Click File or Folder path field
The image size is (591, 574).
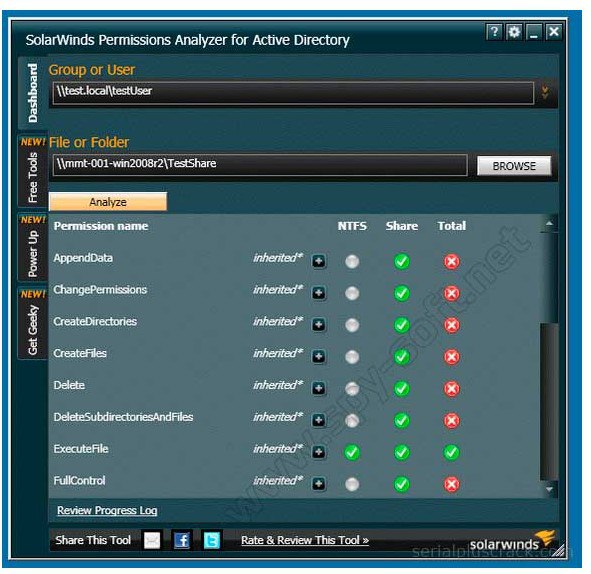(x=260, y=164)
